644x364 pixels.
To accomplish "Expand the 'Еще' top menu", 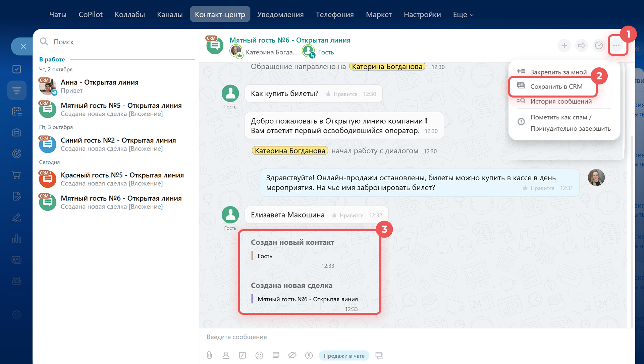I will (463, 15).
